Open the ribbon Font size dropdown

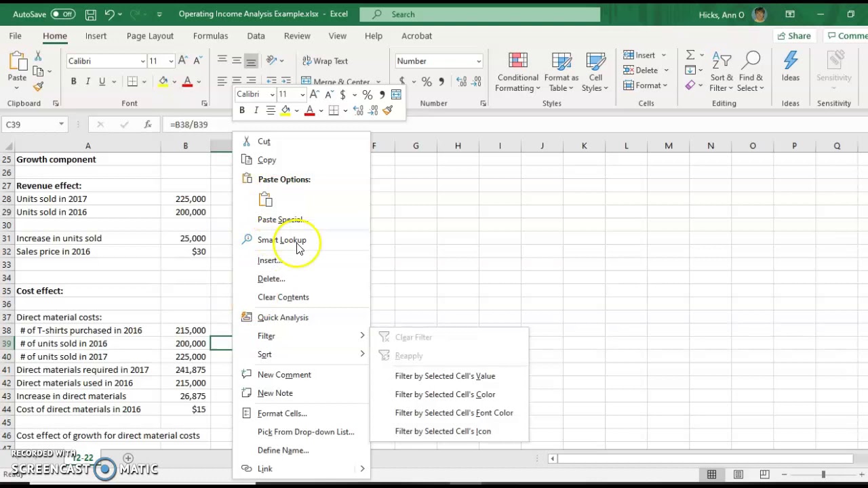pos(171,62)
